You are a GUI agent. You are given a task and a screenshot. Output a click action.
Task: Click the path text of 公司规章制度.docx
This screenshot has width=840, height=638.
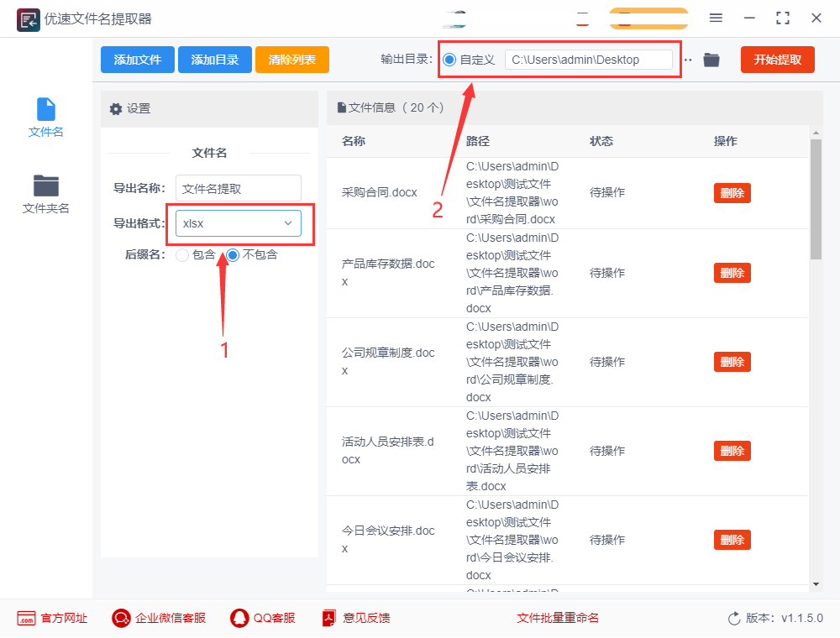click(x=512, y=362)
